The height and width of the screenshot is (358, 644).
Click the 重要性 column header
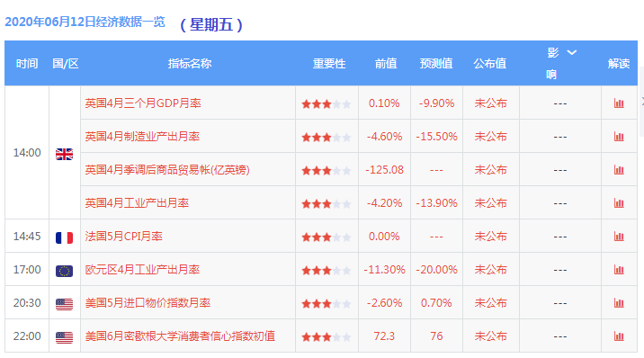pos(329,64)
